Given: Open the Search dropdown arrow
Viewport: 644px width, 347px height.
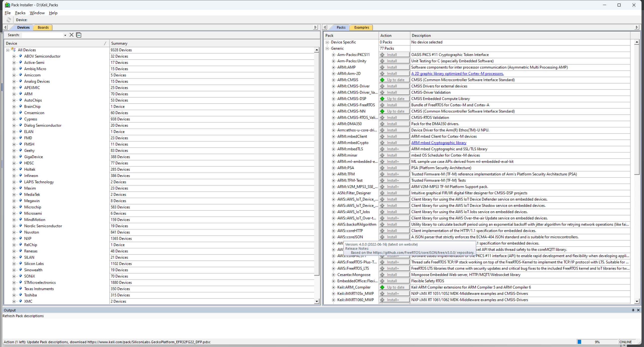Looking at the screenshot, I should click(x=65, y=35).
